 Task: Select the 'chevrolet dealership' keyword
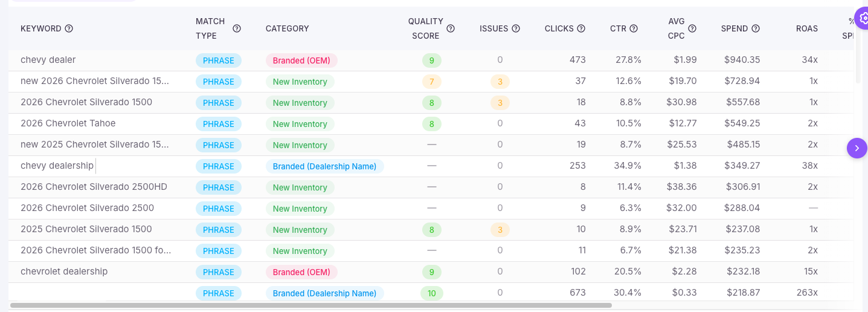[64, 271]
